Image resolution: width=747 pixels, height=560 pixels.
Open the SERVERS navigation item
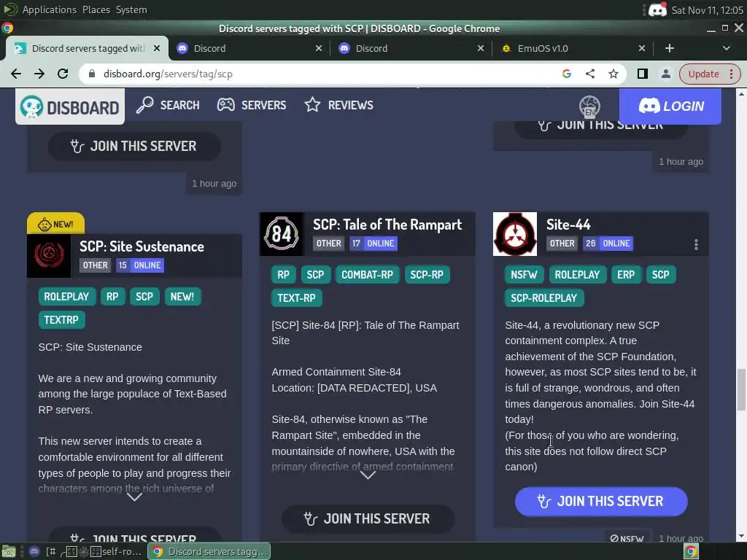pos(252,105)
